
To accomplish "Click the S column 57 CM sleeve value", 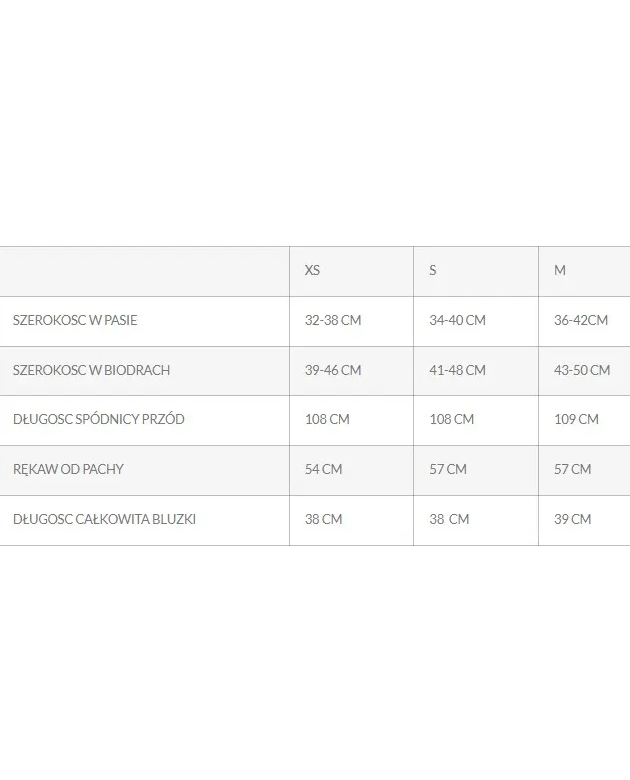I will coord(448,469).
